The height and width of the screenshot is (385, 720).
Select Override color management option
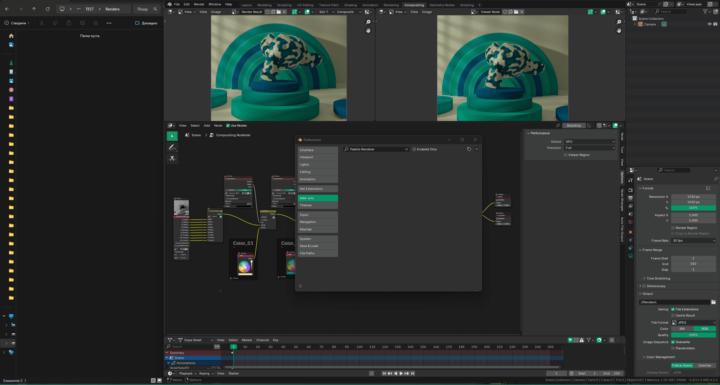(x=705, y=366)
